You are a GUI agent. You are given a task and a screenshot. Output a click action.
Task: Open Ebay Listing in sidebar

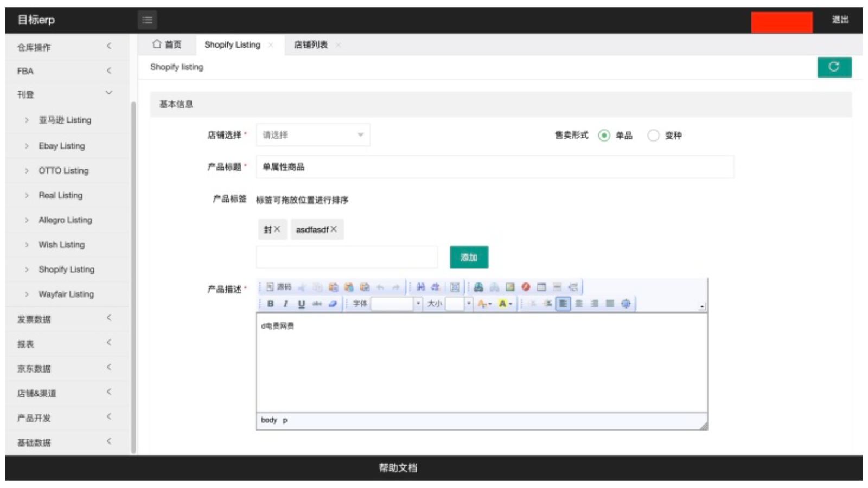coord(61,146)
